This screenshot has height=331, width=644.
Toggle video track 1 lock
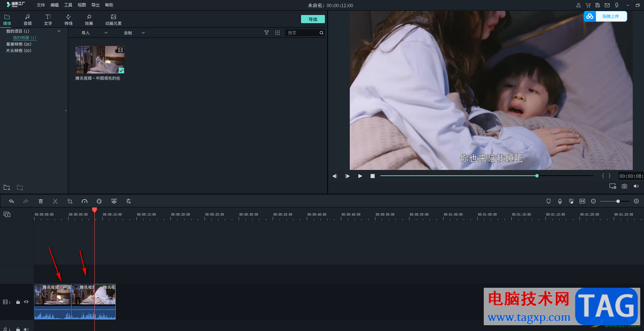tap(18, 302)
